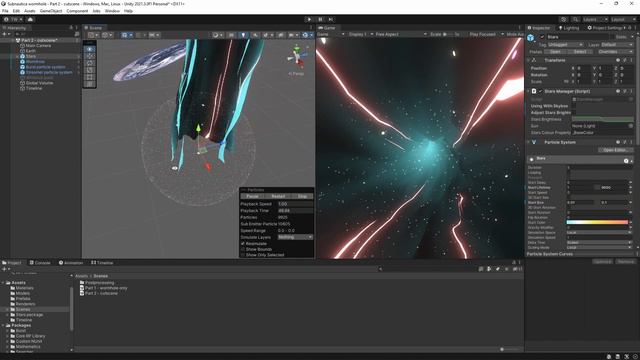This screenshot has height=360, width=640.
Task: Switch to the Lighting tab
Action: (569, 28)
